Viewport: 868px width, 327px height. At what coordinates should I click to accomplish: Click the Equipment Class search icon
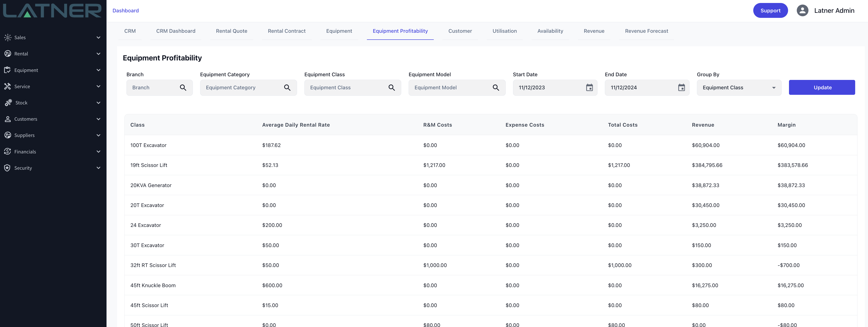pyautogui.click(x=391, y=87)
